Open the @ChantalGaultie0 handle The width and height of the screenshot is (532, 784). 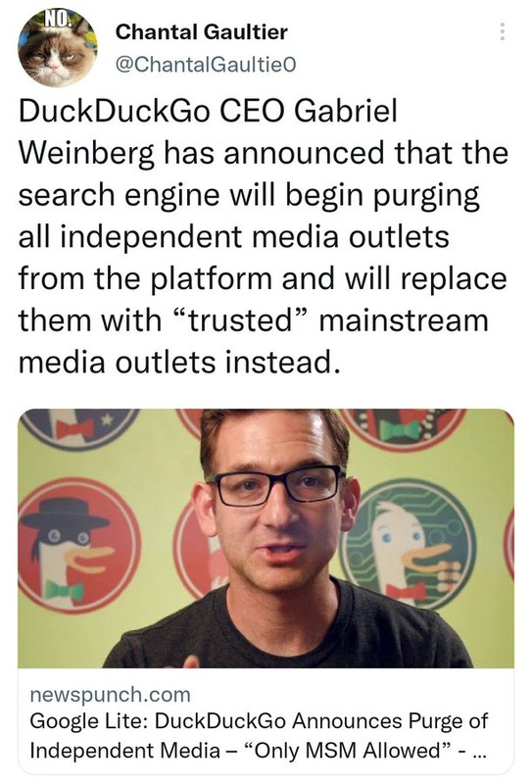[206, 64]
